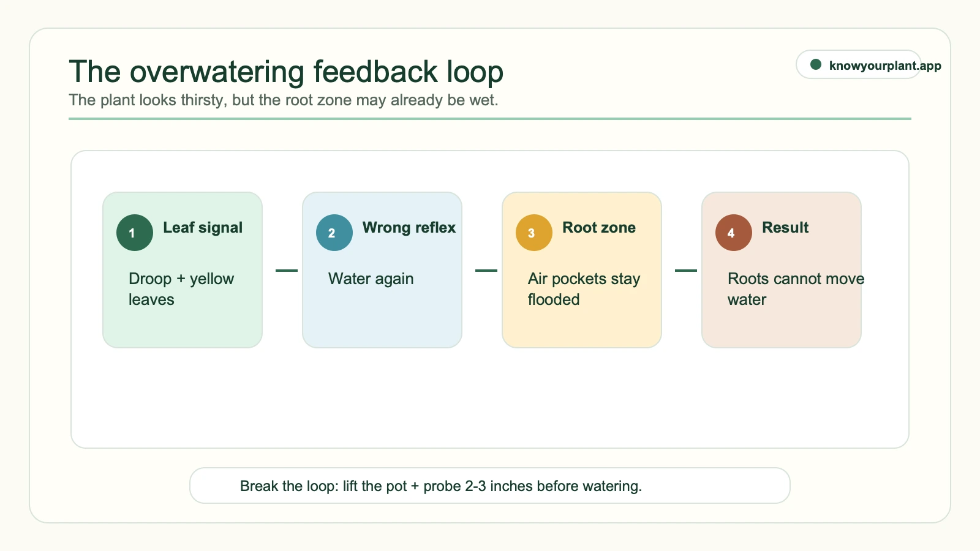Select the Wrong reflex heading

pyautogui.click(x=409, y=228)
